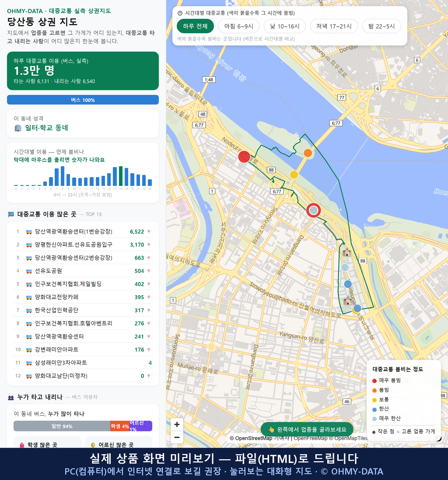Zoom in with the map plus button
448x480 pixels.
click(177, 424)
